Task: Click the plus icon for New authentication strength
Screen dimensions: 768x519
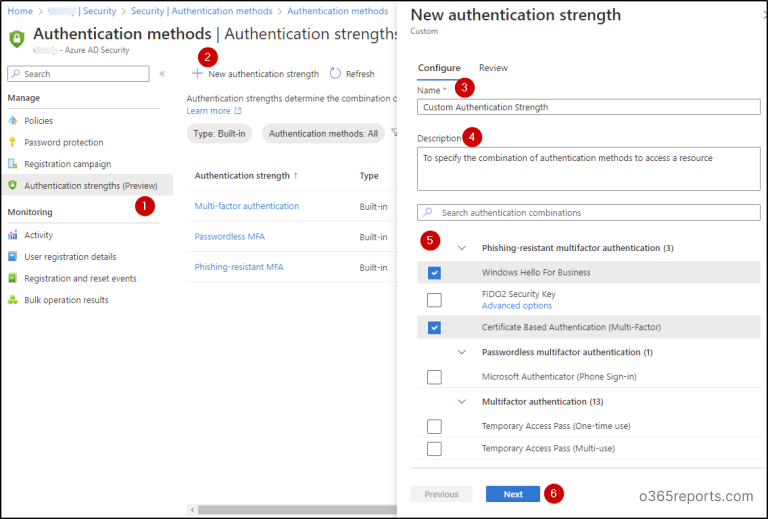Action: pyautogui.click(x=197, y=73)
